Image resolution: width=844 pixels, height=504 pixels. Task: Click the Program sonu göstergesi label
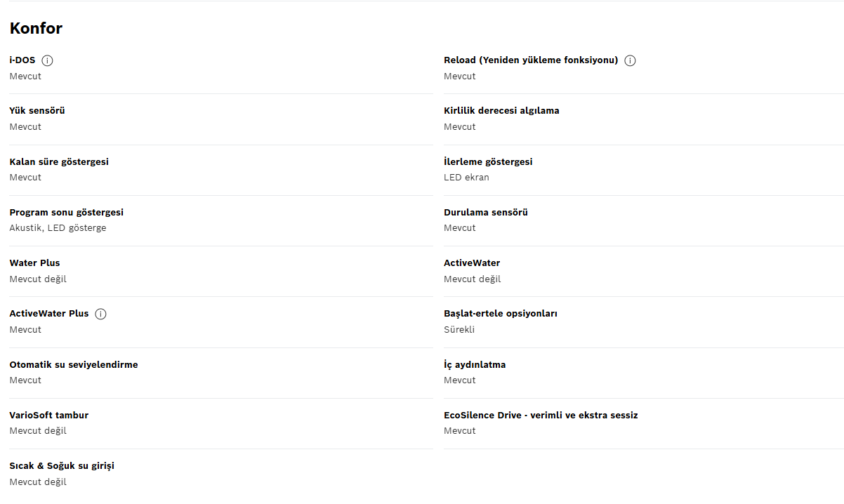click(67, 212)
